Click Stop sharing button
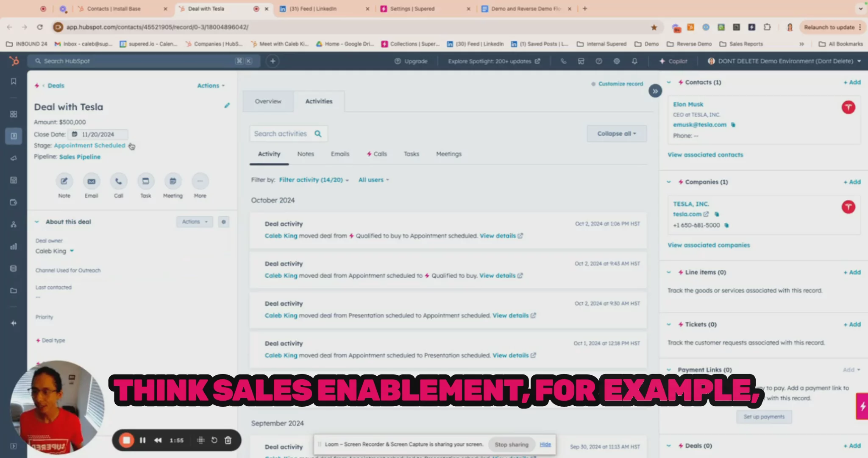Screen dimensions: 868x458 coord(512,444)
